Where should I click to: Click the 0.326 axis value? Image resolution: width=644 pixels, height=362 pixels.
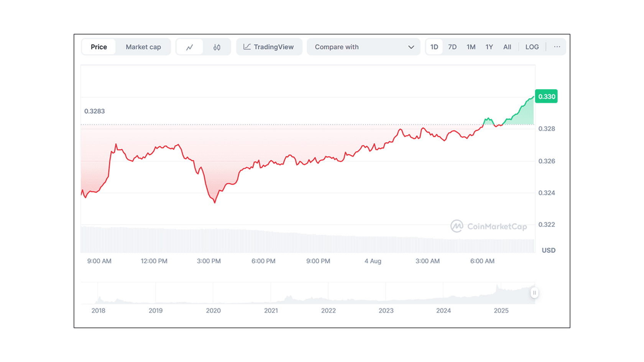(x=547, y=161)
